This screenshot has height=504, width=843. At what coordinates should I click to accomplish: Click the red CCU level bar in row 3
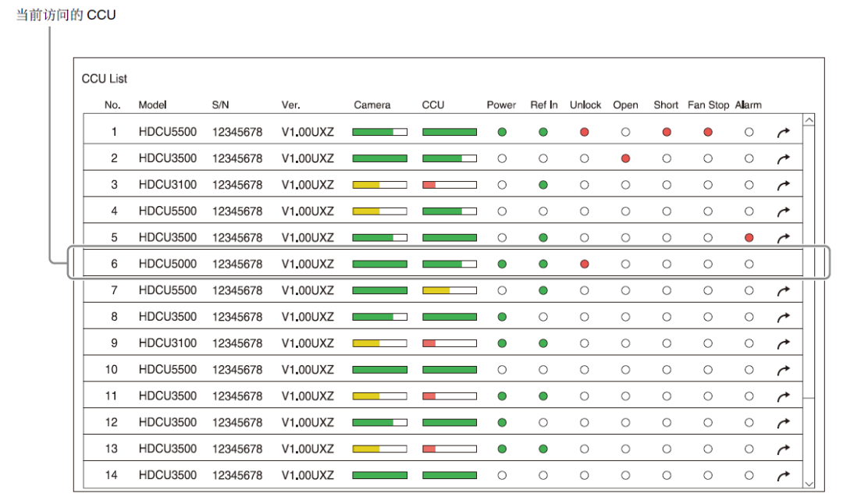coord(429,185)
